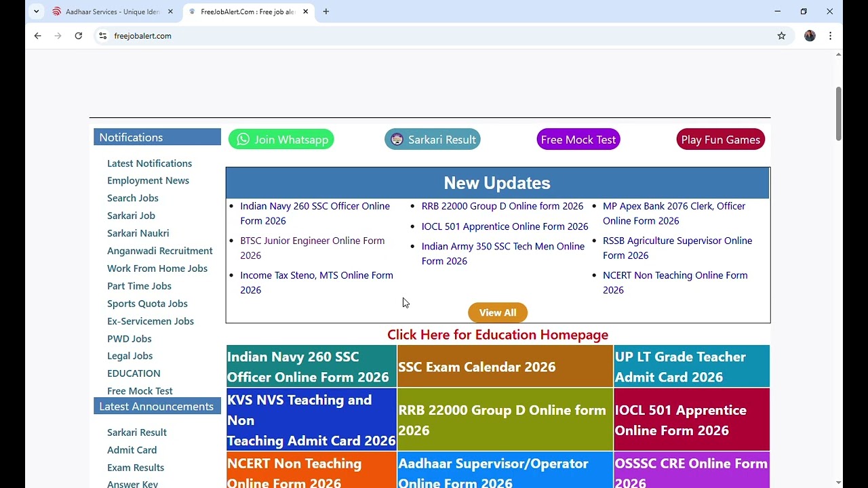
Task: Open the Sarkari Job sidebar link
Action: tap(131, 216)
